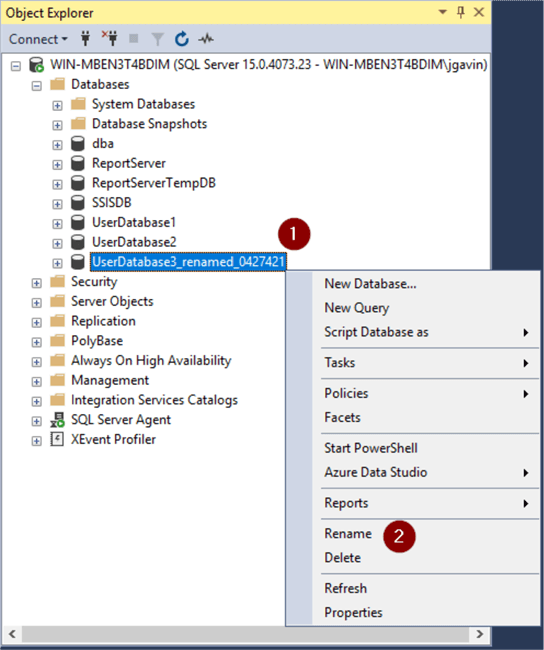Click the Databases folder icon
This screenshot has height=650, width=544.
click(x=57, y=84)
